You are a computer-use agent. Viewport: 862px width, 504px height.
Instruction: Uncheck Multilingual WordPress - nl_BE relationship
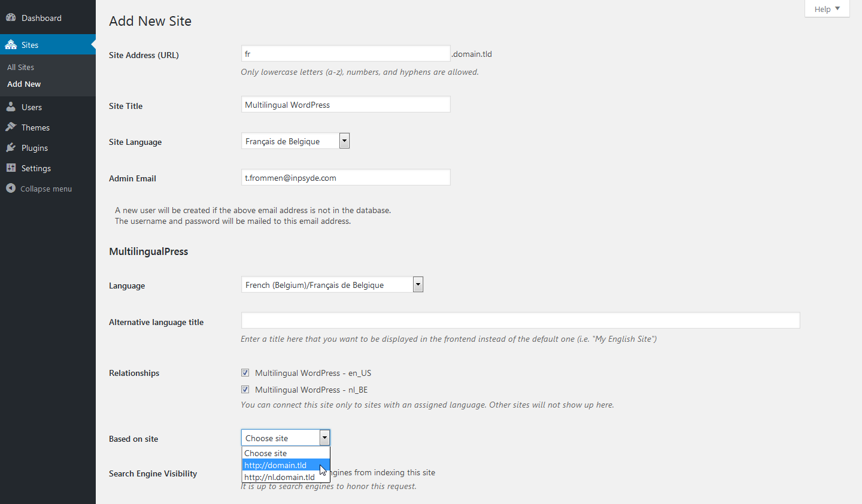point(245,389)
